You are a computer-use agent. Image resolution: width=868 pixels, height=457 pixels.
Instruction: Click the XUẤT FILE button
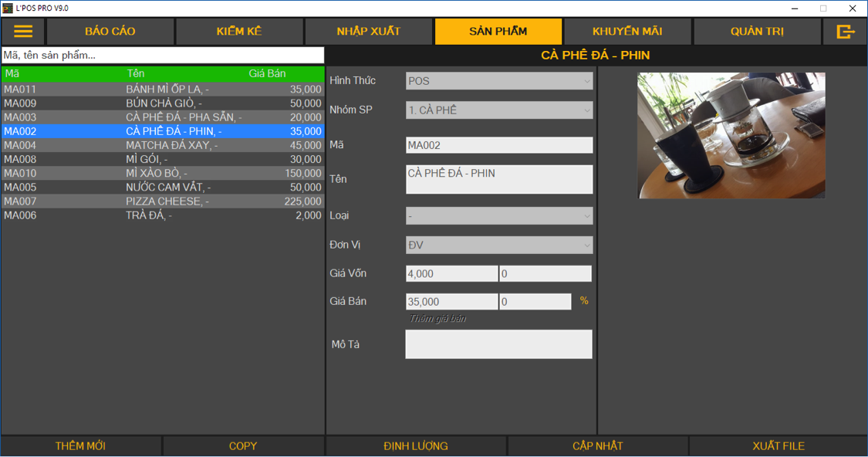(x=778, y=446)
